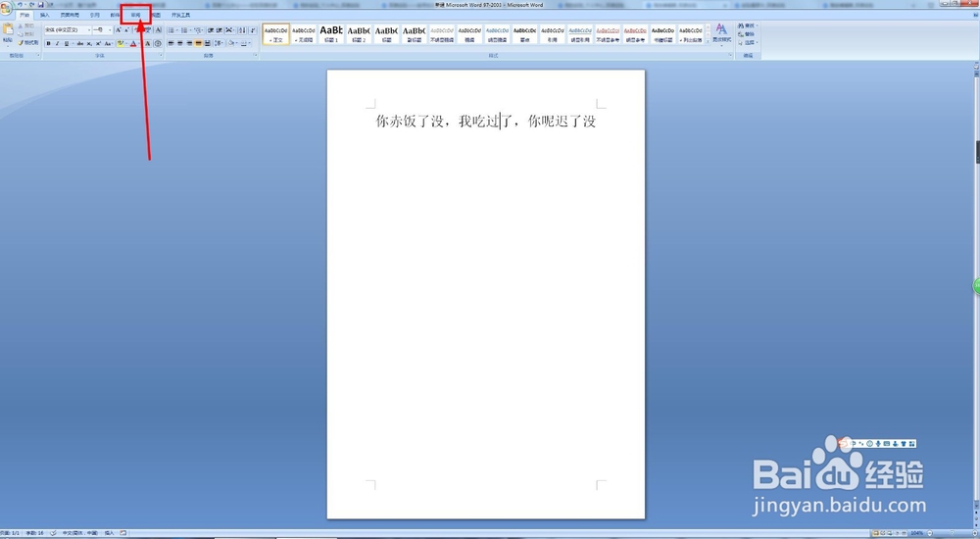
Task: Save the document from Quick Access
Action: point(40,4)
